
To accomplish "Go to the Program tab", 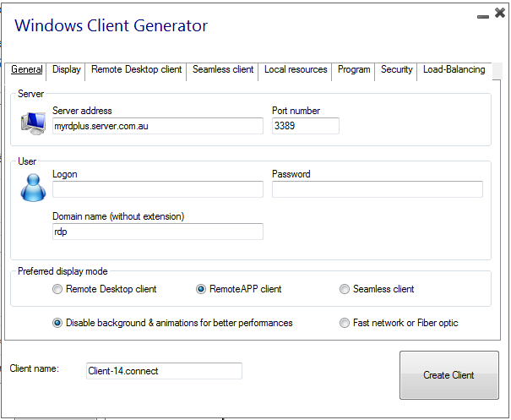I will tap(354, 69).
